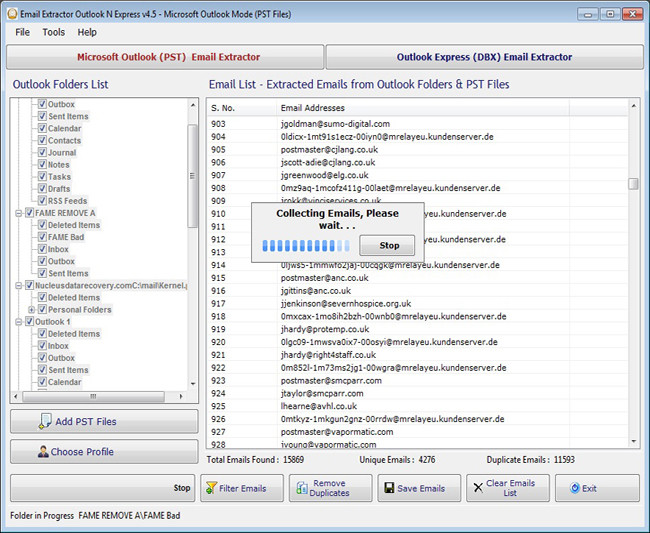
Task: Collapse the Nucleusdatarecovery.com tree node
Action: pos(18,286)
